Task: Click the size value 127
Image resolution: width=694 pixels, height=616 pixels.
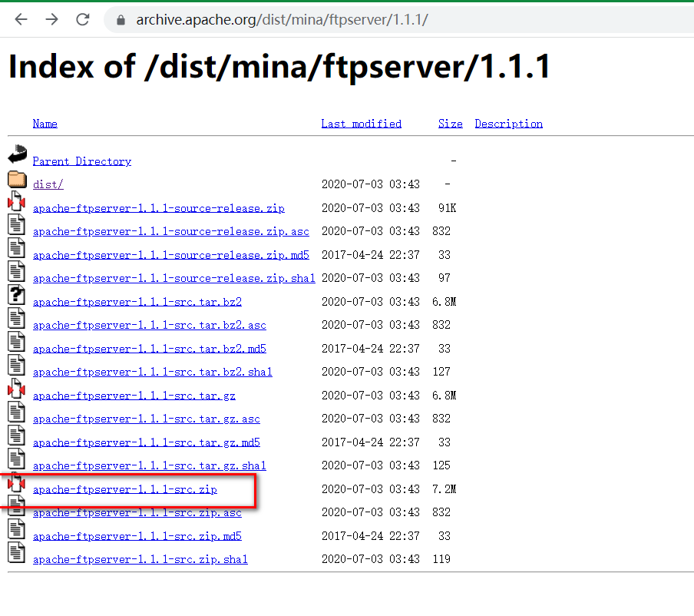Action: (x=441, y=372)
